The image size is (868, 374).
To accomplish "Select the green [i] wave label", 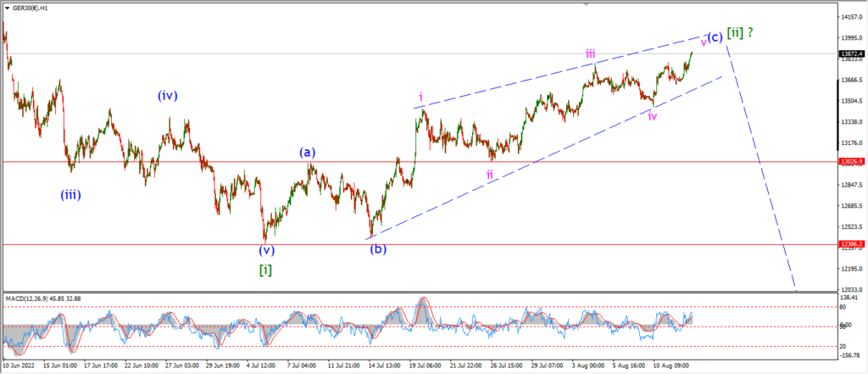I will pyautogui.click(x=265, y=270).
